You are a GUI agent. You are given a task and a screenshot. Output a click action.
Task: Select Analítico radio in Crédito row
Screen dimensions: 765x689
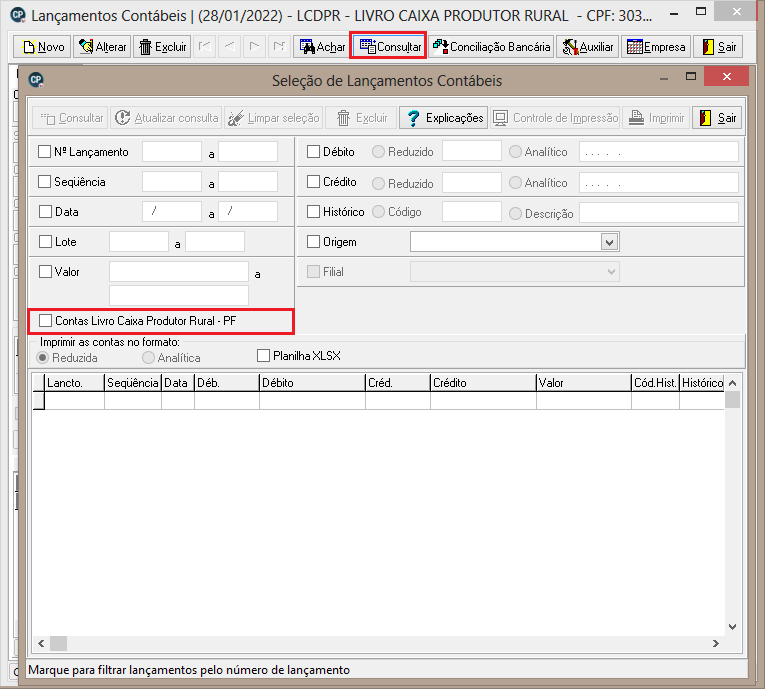point(515,182)
